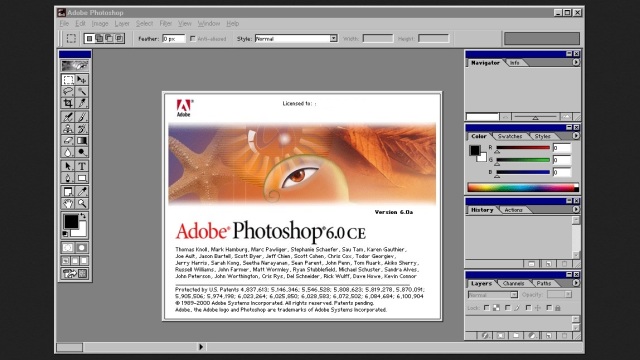
Task: Switch to the Channels tab
Action: [513, 283]
